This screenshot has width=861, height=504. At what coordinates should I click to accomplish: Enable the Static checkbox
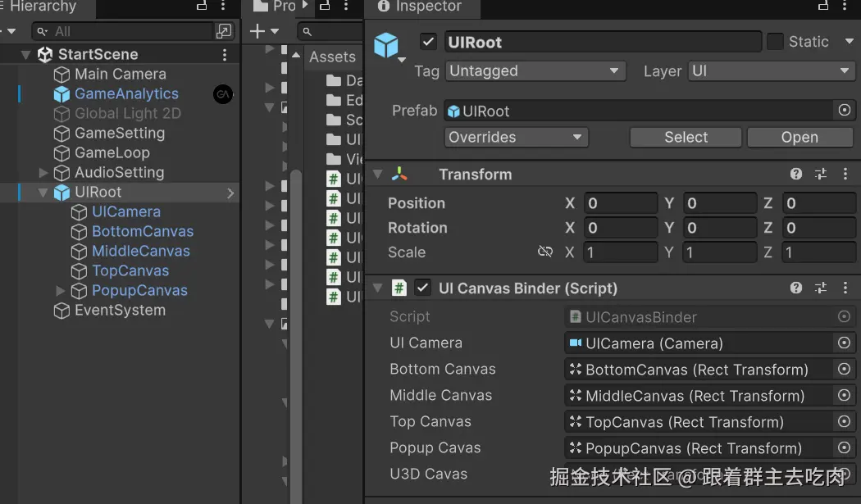point(775,42)
